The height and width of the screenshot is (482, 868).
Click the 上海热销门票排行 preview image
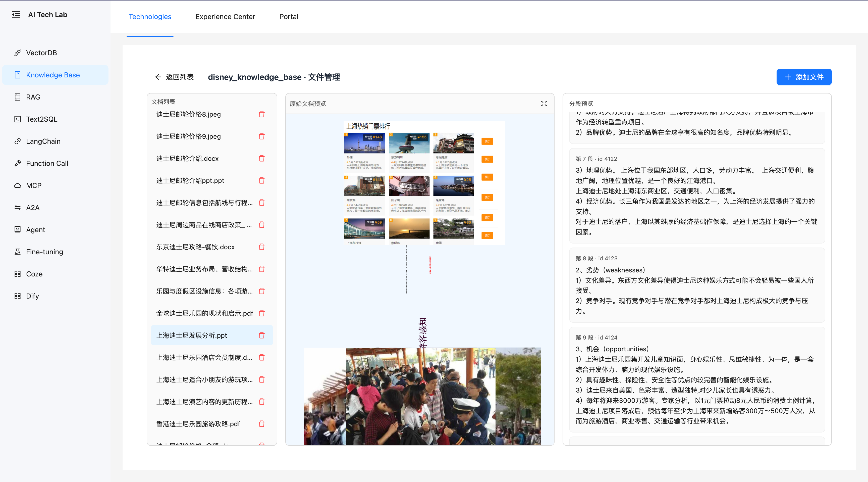(x=424, y=183)
